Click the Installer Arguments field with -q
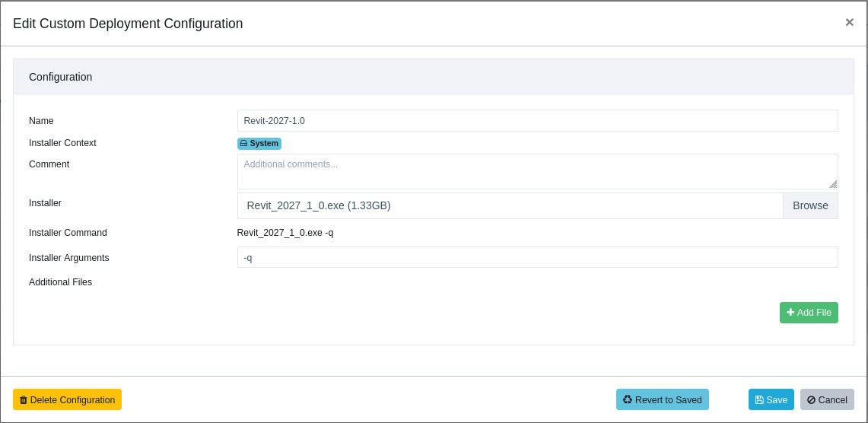The image size is (868, 423). tap(538, 257)
